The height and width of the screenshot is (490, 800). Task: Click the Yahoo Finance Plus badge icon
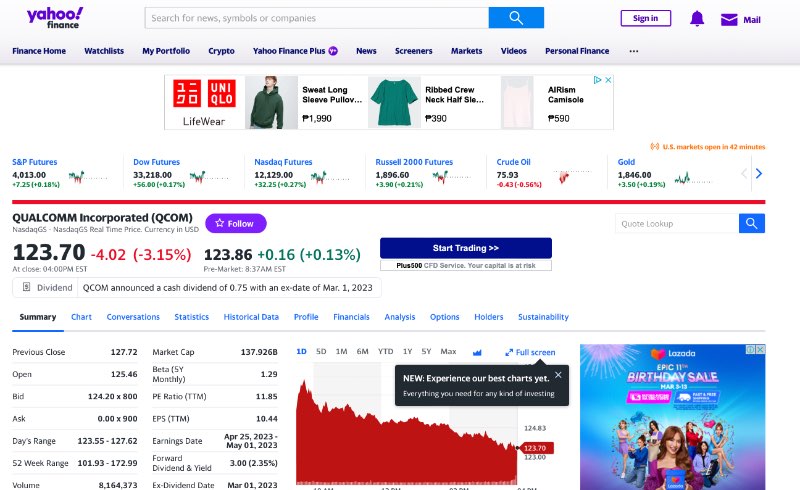point(333,51)
